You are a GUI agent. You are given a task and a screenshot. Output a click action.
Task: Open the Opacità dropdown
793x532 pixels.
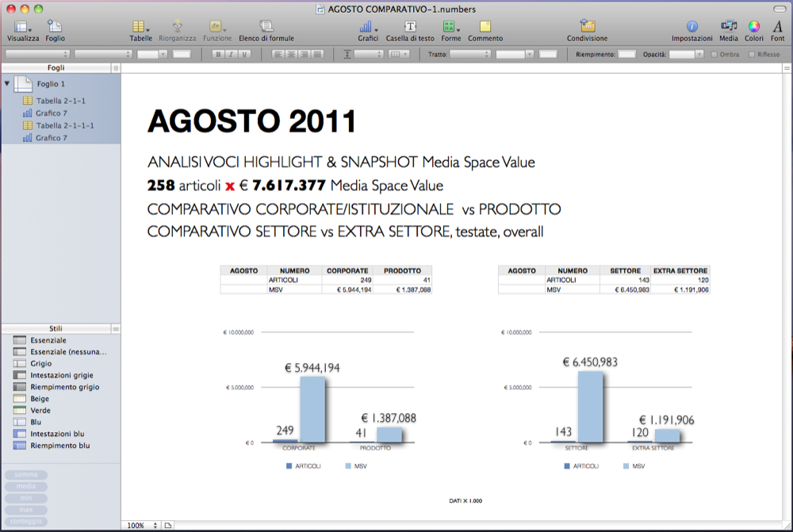[x=686, y=54]
